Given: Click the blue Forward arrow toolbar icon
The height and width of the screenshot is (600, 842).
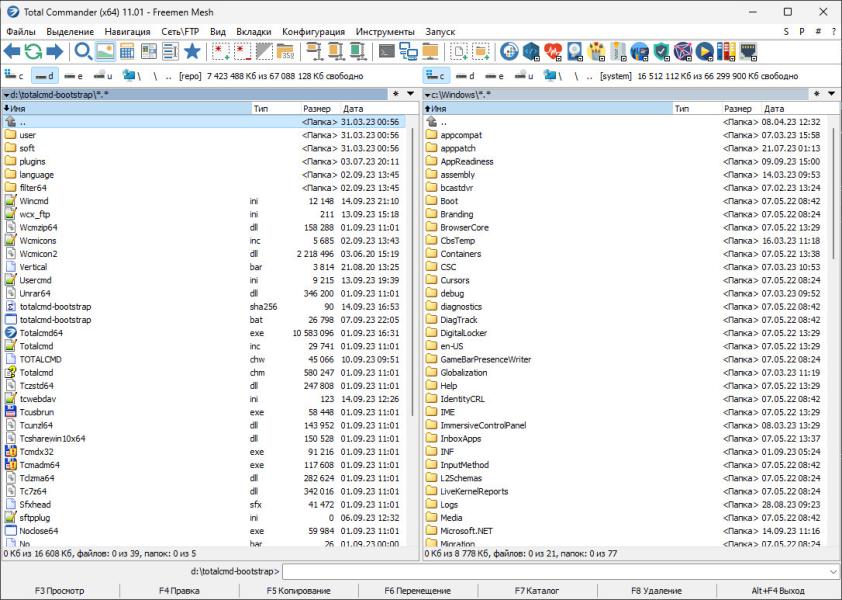Looking at the screenshot, I should pos(55,52).
